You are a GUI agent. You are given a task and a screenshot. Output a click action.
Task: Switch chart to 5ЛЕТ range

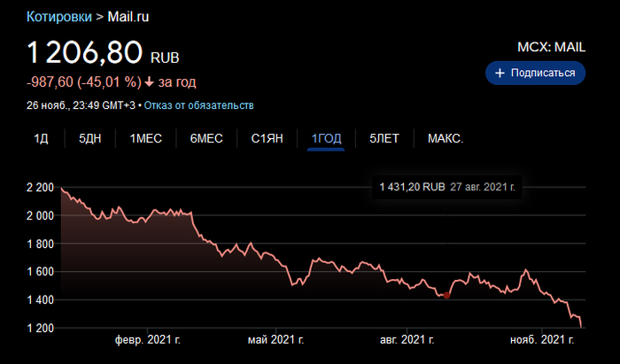point(384,139)
